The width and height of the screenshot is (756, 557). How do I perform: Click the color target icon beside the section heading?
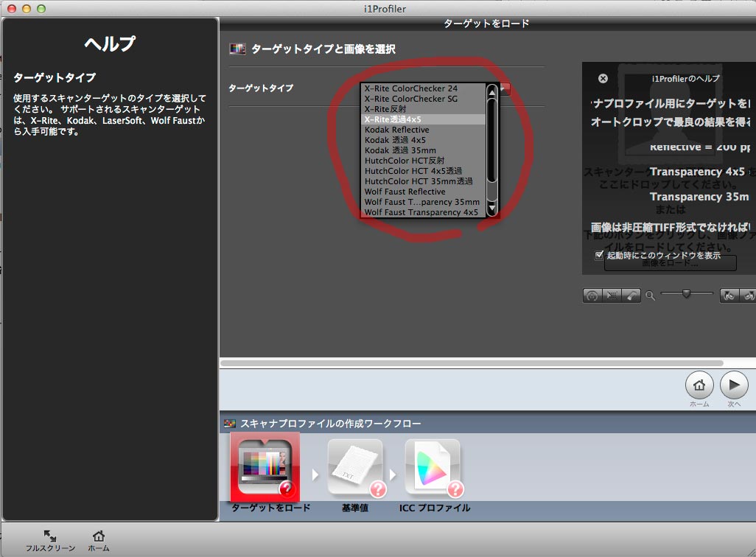[x=237, y=48]
